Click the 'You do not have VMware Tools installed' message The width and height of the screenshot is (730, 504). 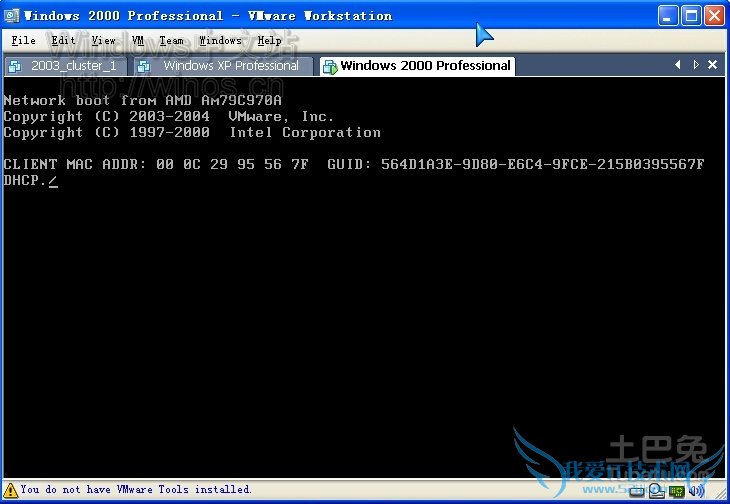point(135,489)
